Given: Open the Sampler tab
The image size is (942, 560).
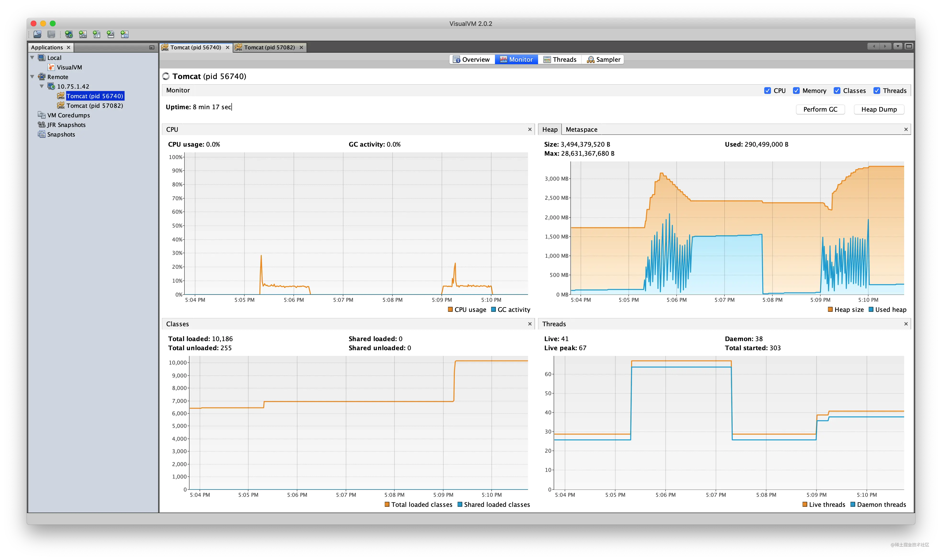Looking at the screenshot, I should point(603,60).
